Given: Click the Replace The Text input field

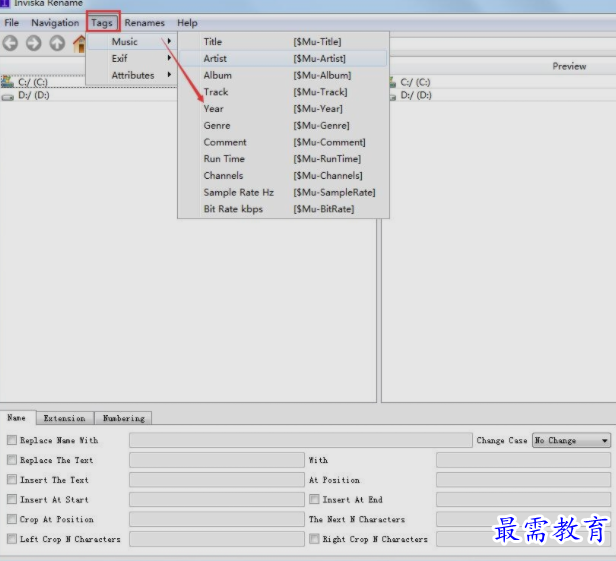Looking at the screenshot, I should [217, 460].
